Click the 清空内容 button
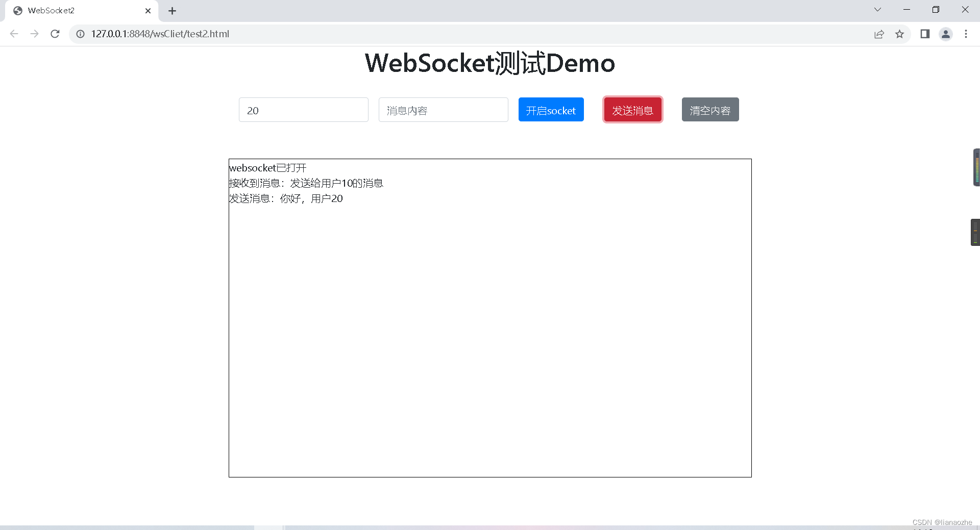980x530 pixels. point(710,109)
